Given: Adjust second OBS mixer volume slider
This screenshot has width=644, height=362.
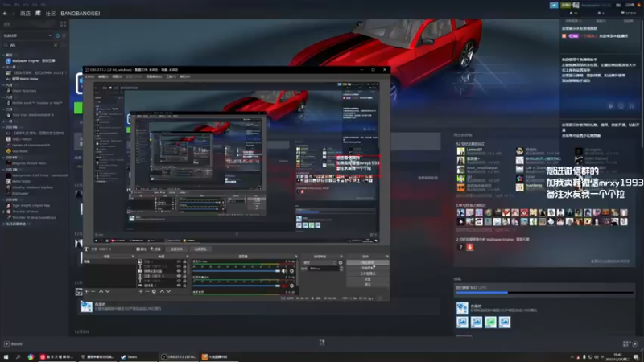Looking at the screenshot, I should click(x=237, y=286).
